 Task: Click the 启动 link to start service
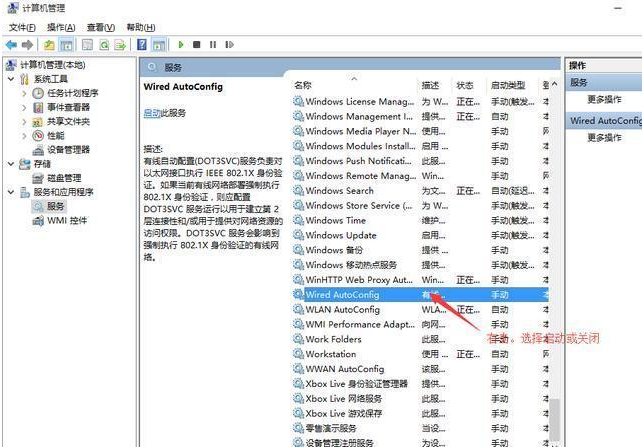(x=151, y=114)
